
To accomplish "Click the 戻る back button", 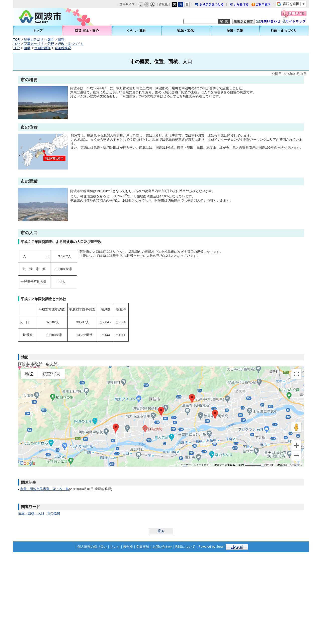I will tap(161, 531).
